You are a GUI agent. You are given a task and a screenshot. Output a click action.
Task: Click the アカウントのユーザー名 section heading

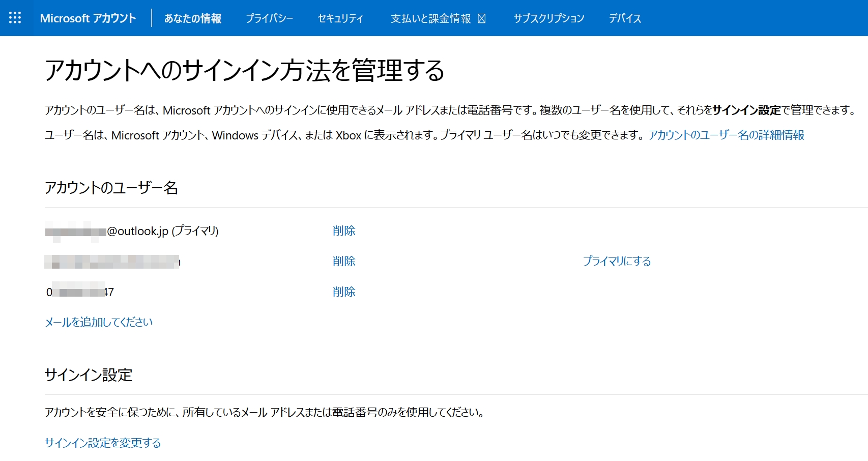(111, 188)
